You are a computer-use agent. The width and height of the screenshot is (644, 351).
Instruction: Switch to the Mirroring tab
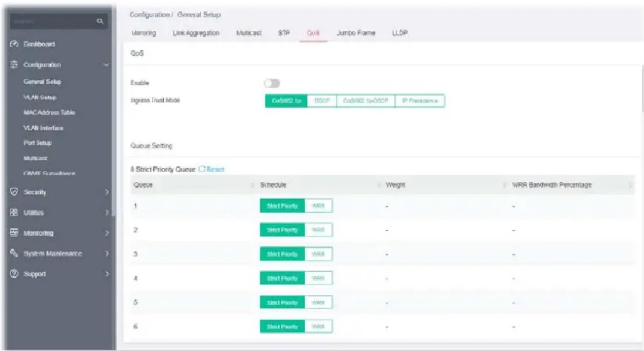click(144, 33)
